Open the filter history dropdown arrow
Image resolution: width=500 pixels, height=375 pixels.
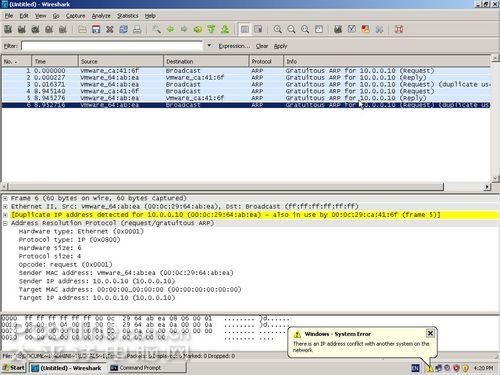tap(209, 45)
